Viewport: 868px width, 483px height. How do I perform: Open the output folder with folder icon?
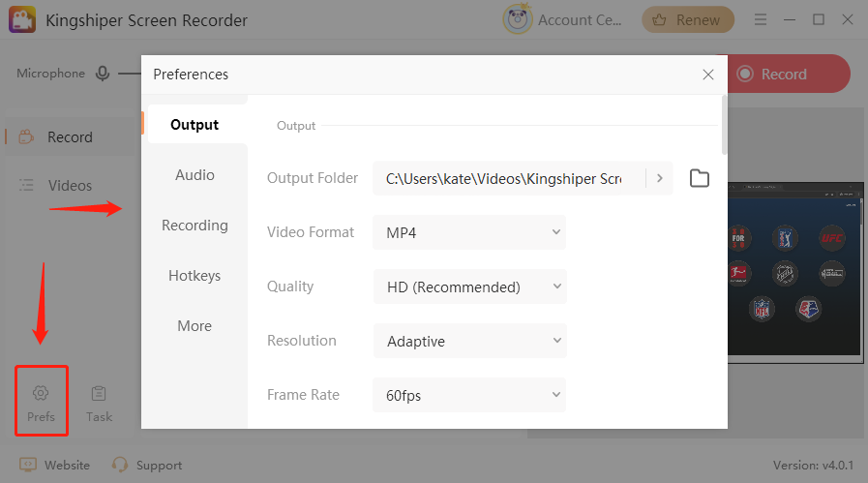click(x=700, y=178)
